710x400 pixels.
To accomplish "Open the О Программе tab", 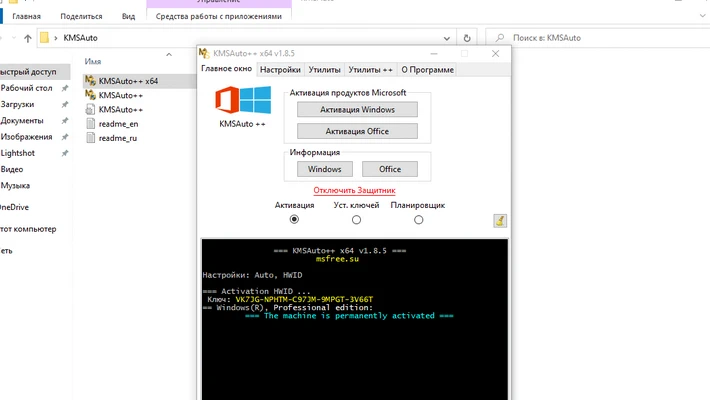I will (427, 70).
